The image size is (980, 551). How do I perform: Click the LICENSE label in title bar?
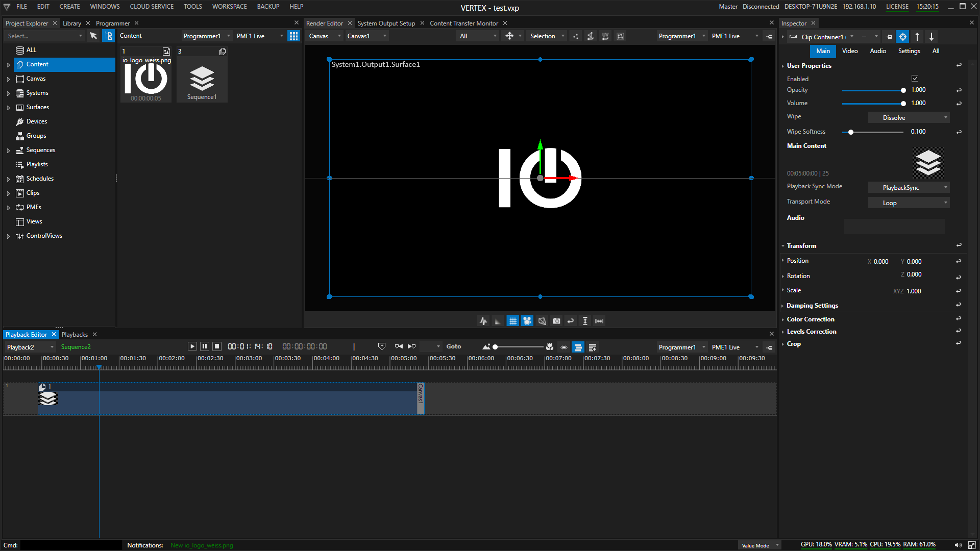click(x=897, y=7)
